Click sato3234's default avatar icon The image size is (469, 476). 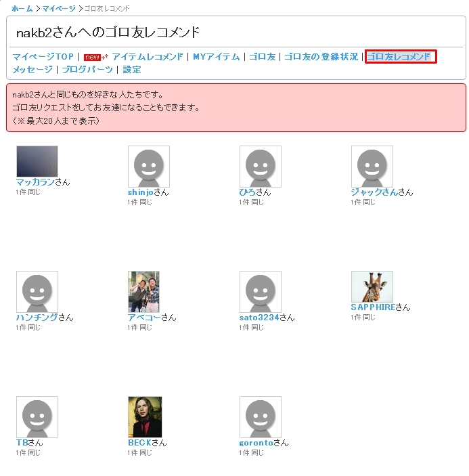pyautogui.click(x=261, y=292)
